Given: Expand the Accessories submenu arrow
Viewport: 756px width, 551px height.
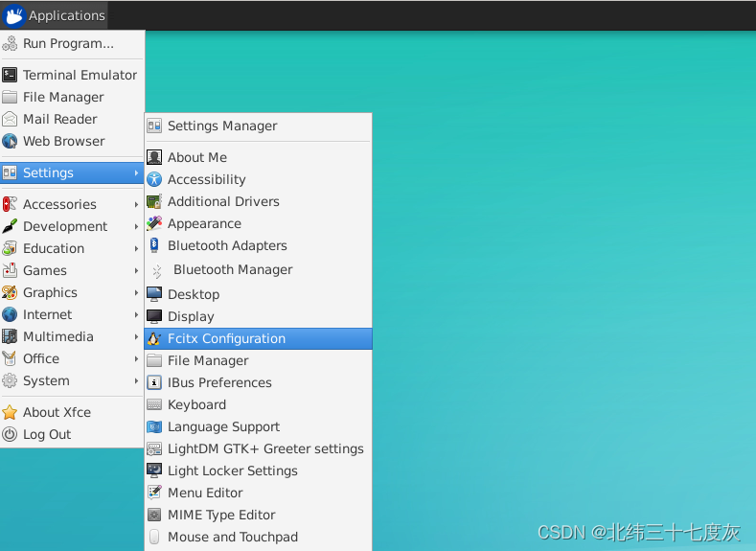Looking at the screenshot, I should (136, 204).
